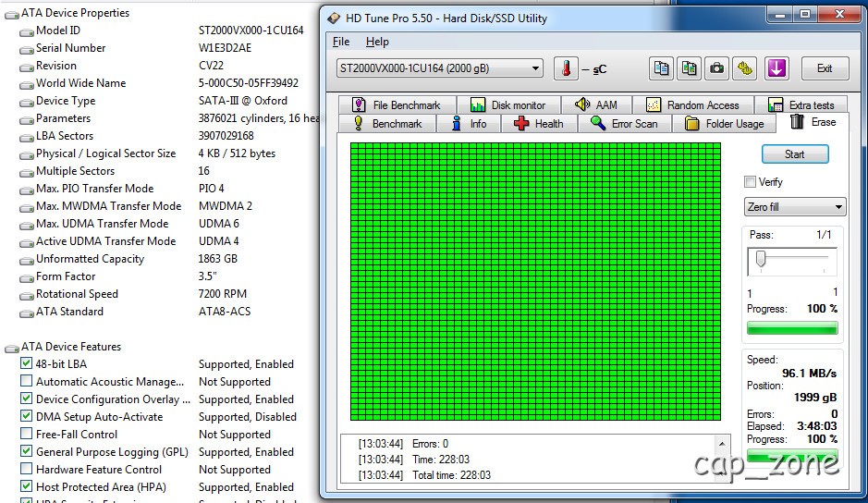Click the drive icon beside Revision
Viewport: 868px width, 503px height.
click(26, 67)
